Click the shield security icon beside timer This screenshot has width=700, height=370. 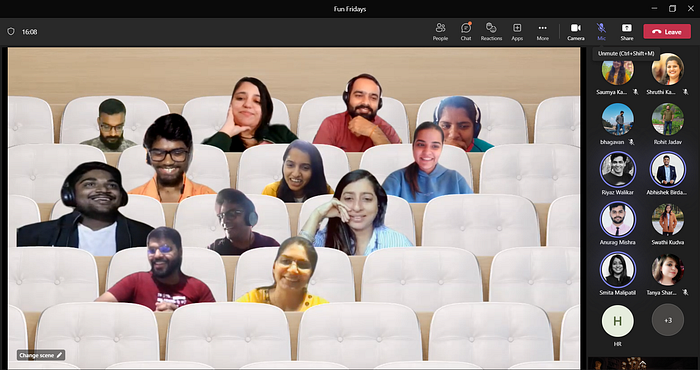point(11,32)
